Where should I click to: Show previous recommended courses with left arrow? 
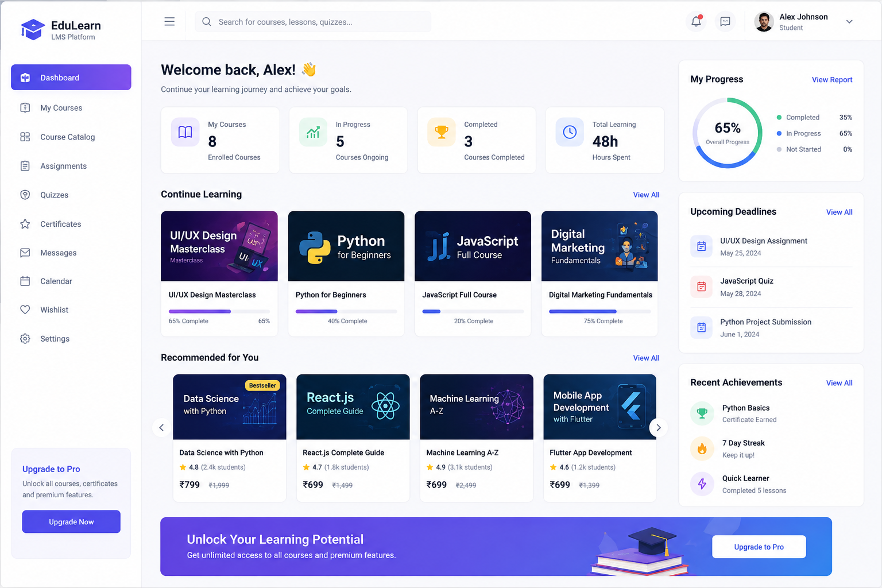click(x=161, y=428)
